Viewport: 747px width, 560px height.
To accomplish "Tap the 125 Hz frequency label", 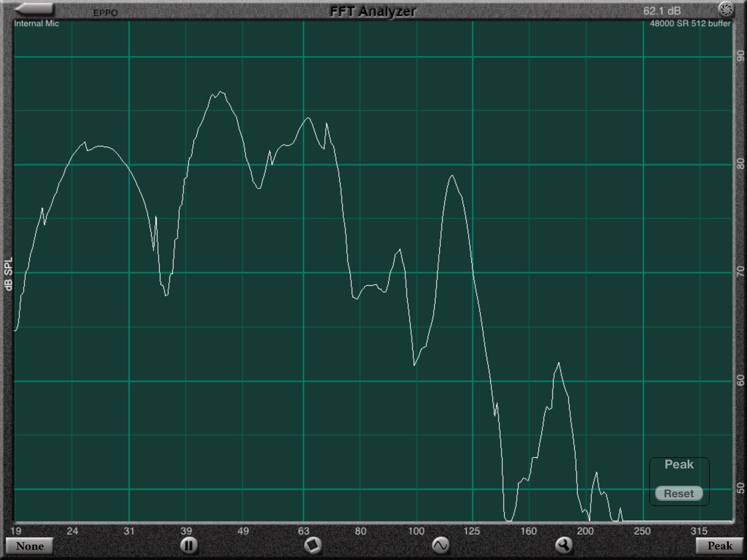I will [x=472, y=531].
